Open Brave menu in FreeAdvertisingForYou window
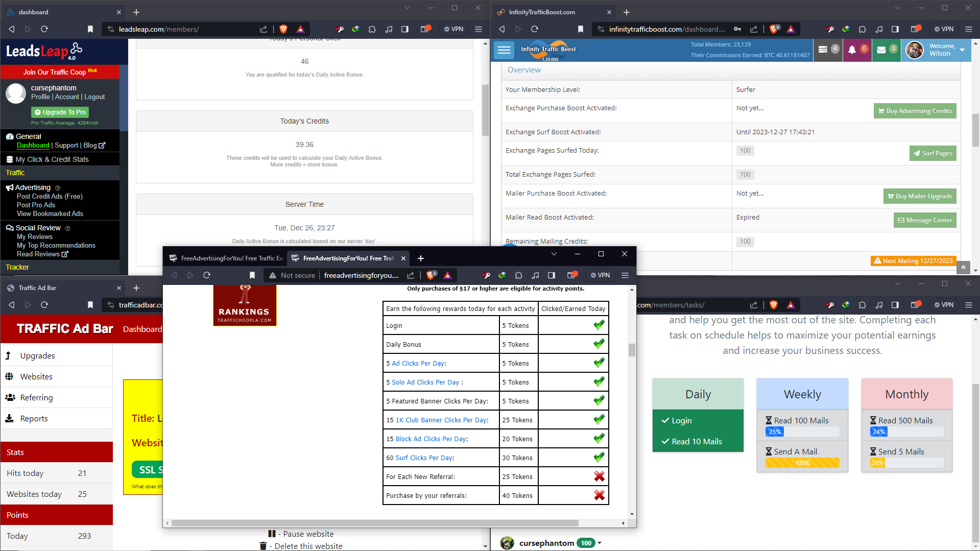The height and width of the screenshot is (551, 980). coord(625,275)
